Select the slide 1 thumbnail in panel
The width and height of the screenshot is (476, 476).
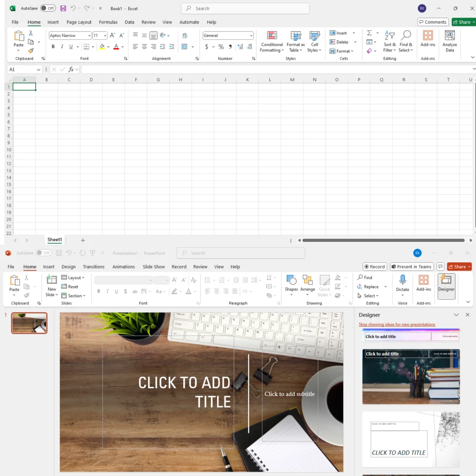[x=29, y=323]
